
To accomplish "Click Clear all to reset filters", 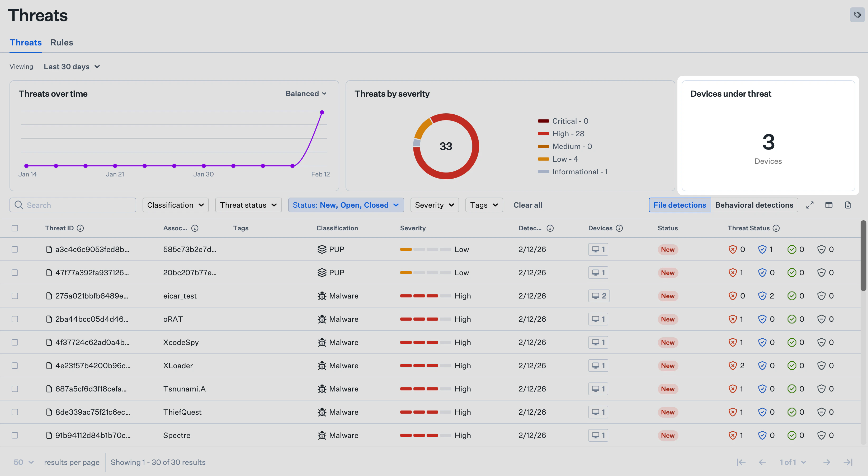I will pyautogui.click(x=527, y=205).
